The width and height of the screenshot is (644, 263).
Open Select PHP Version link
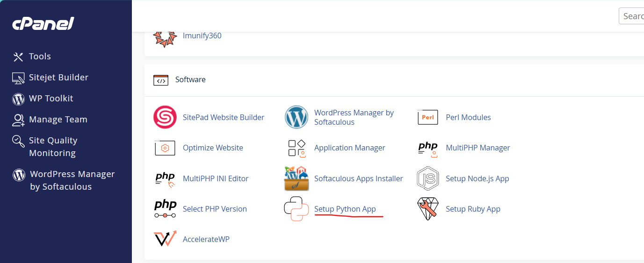pyautogui.click(x=215, y=209)
